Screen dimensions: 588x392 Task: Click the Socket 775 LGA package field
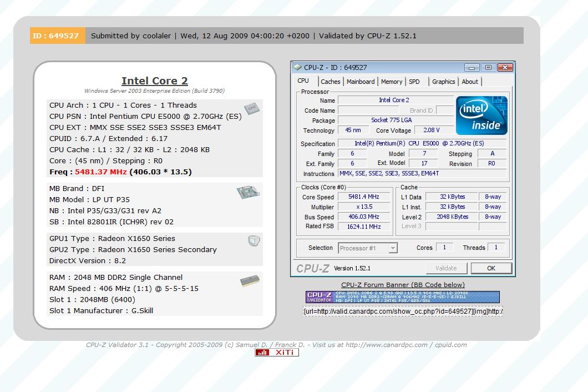pos(396,120)
